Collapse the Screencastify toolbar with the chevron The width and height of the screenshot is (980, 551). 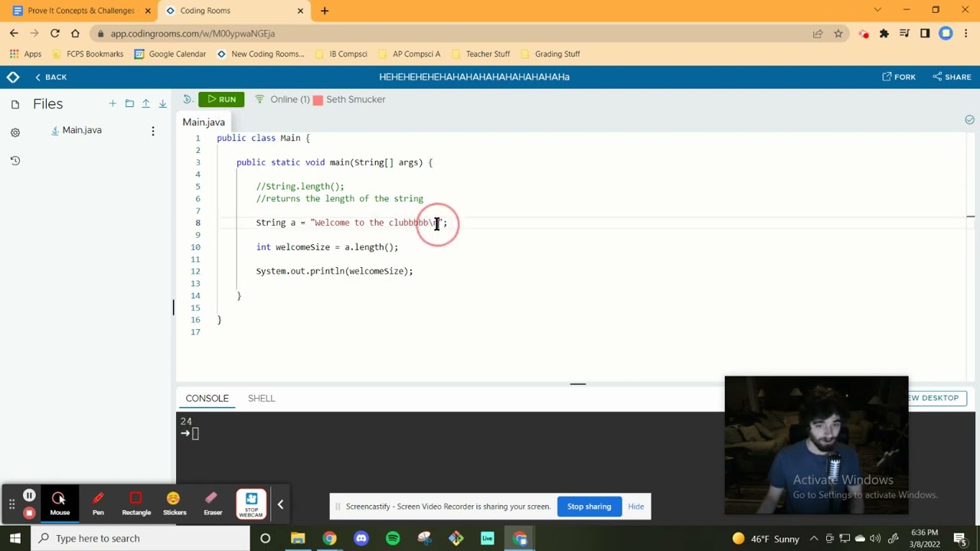click(280, 504)
